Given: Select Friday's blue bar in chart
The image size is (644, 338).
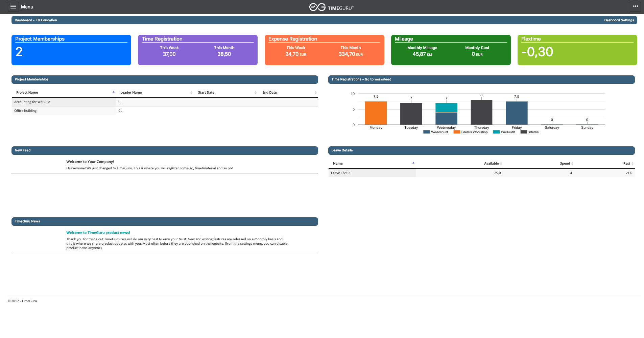Looking at the screenshot, I should tap(517, 113).
